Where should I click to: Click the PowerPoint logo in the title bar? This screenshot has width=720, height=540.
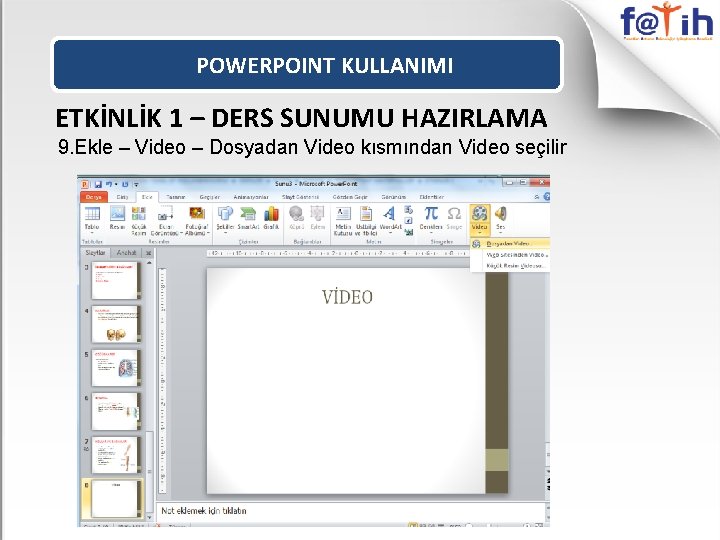[x=85, y=184]
